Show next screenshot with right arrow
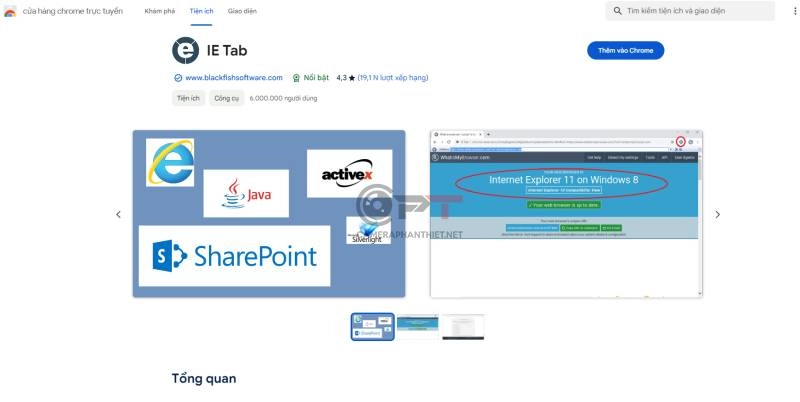Image resolution: width=800 pixels, height=402 pixels. [717, 214]
